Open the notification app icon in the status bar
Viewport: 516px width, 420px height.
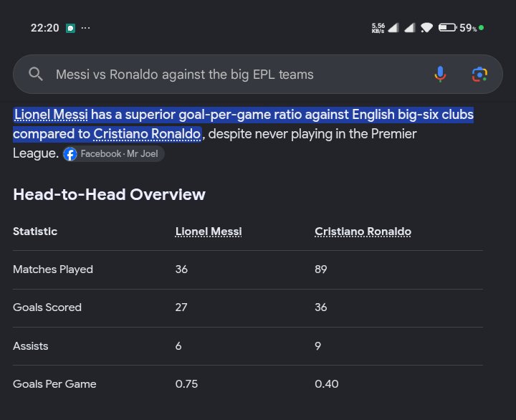pyautogui.click(x=70, y=28)
